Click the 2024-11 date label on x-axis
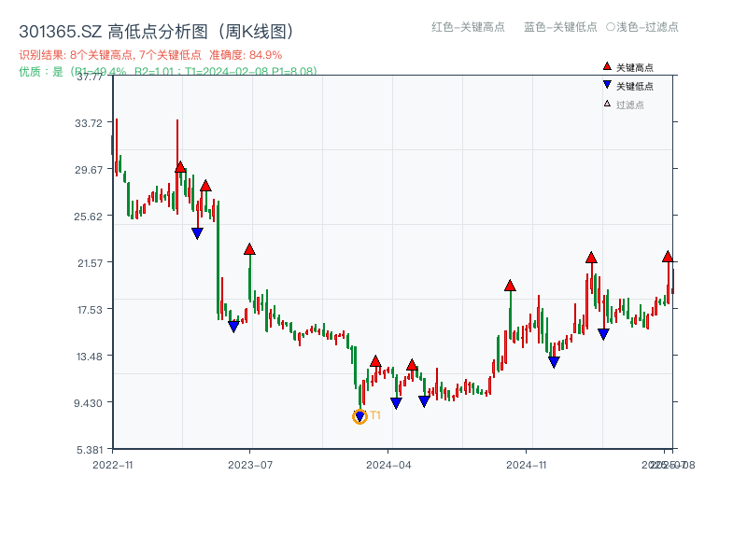 pyautogui.click(x=529, y=463)
